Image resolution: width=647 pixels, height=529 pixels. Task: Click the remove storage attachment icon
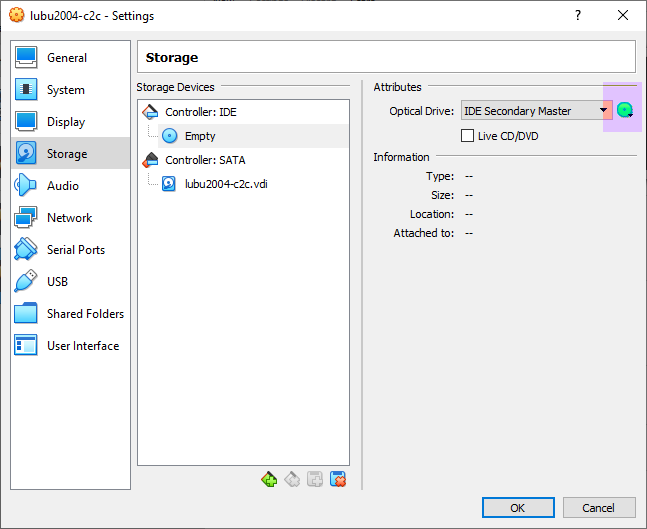338,480
